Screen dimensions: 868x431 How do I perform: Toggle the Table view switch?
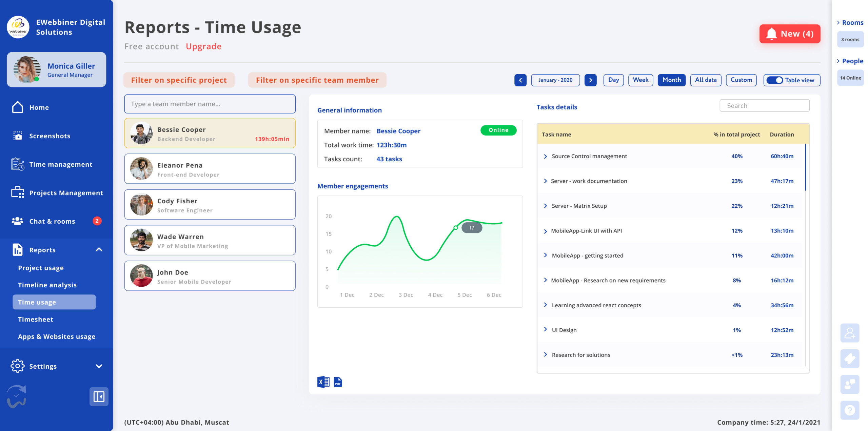tap(774, 80)
